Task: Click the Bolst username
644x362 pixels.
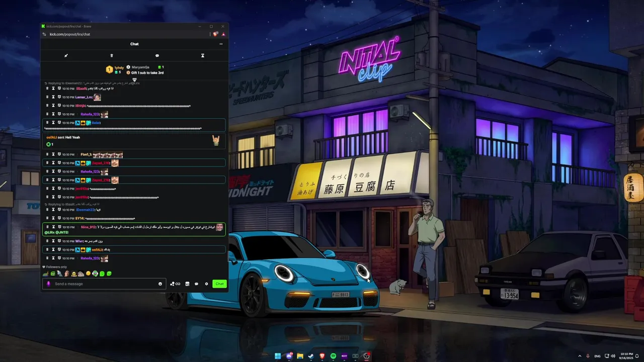Action: click(x=96, y=123)
